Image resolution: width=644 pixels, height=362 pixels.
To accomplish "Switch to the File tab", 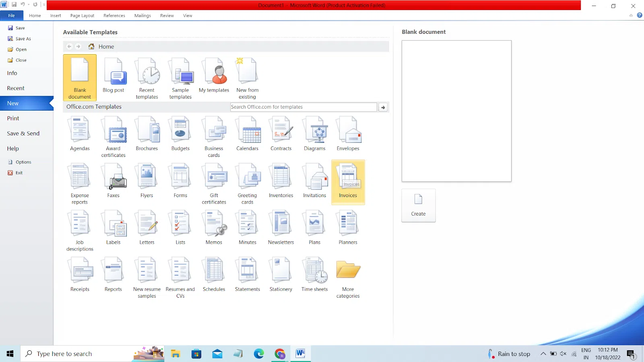I will (12, 15).
